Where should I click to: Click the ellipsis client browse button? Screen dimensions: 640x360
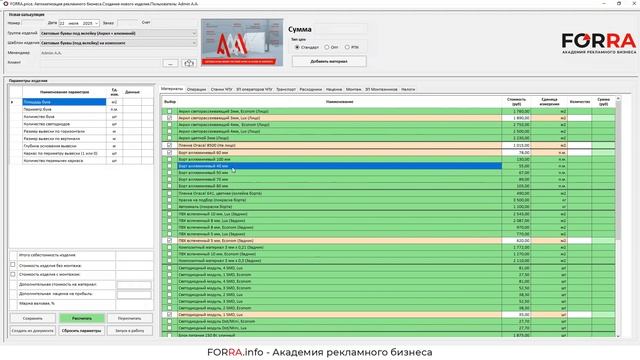coord(171,63)
